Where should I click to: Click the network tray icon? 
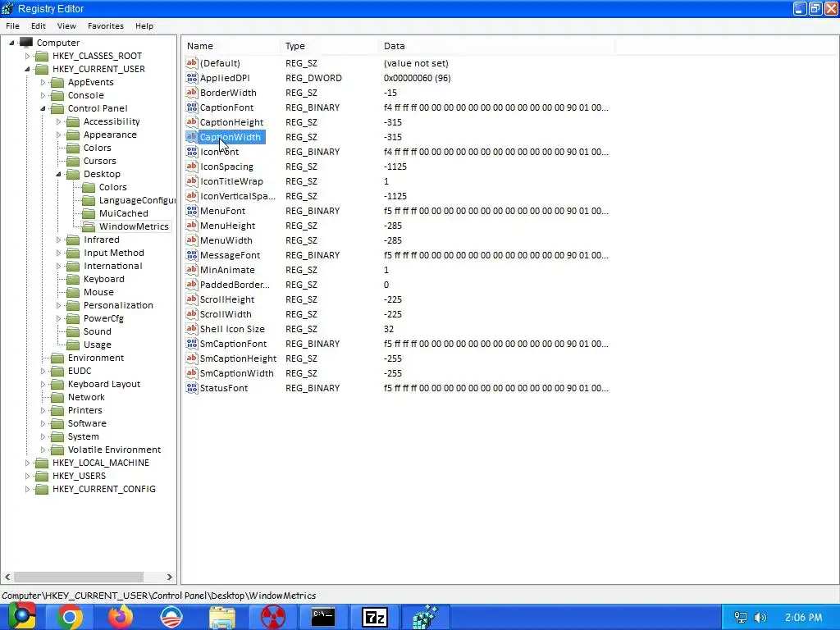(x=741, y=617)
